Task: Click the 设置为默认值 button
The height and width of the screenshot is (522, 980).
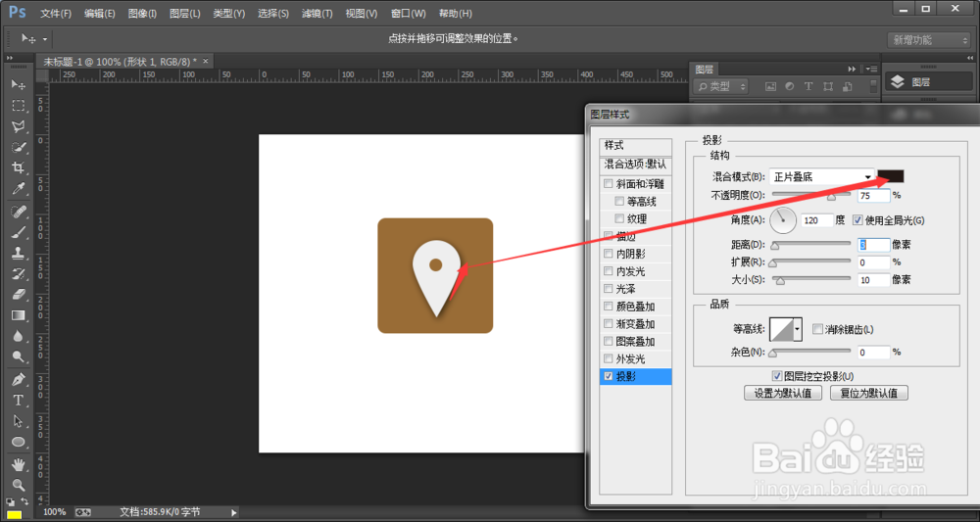Action: pyautogui.click(x=782, y=394)
